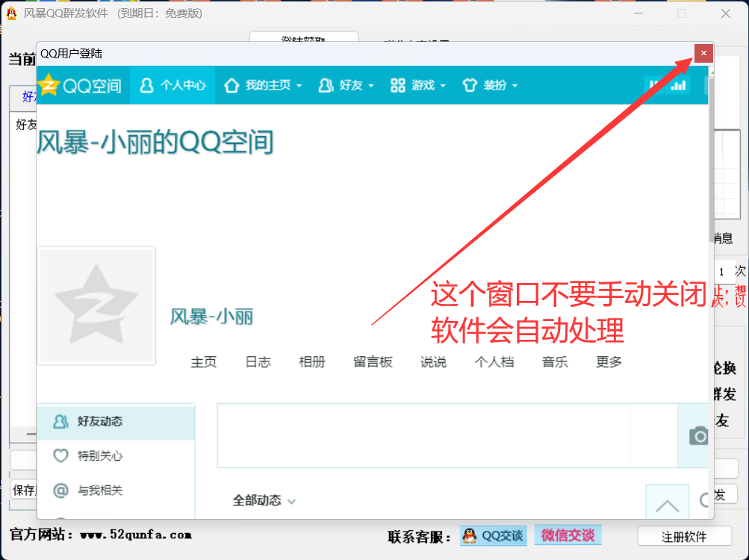
Task: Click the 风暴-小丽的QQ空间 title
Action: [x=155, y=142]
